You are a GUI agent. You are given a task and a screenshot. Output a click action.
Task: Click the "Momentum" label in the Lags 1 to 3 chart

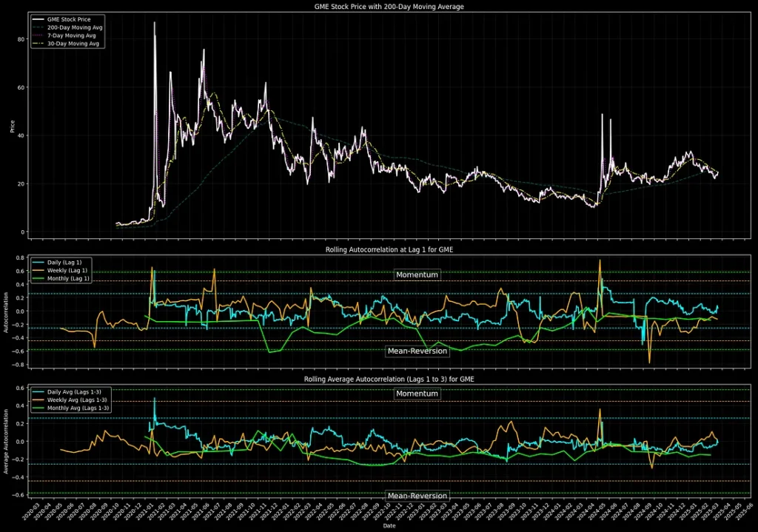417,394
